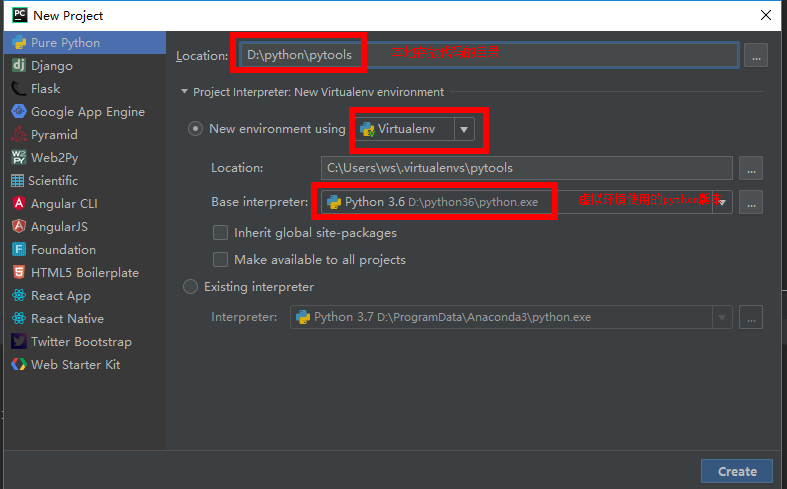This screenshot has width=787, height=489.
Task: Click the Google App Engine icon
Action: click(x=19, y=111)
